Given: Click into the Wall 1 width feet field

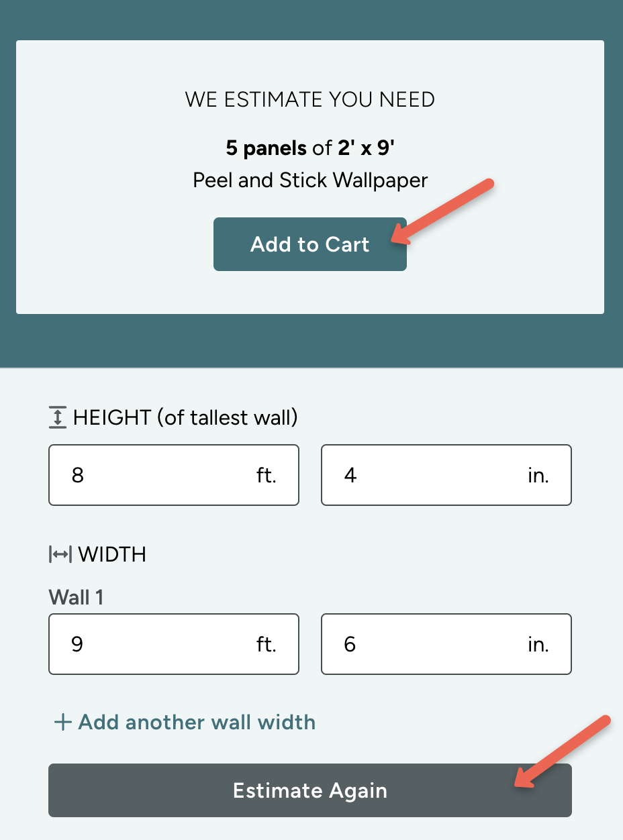Looking at the screenshot, I should (154, 644).
